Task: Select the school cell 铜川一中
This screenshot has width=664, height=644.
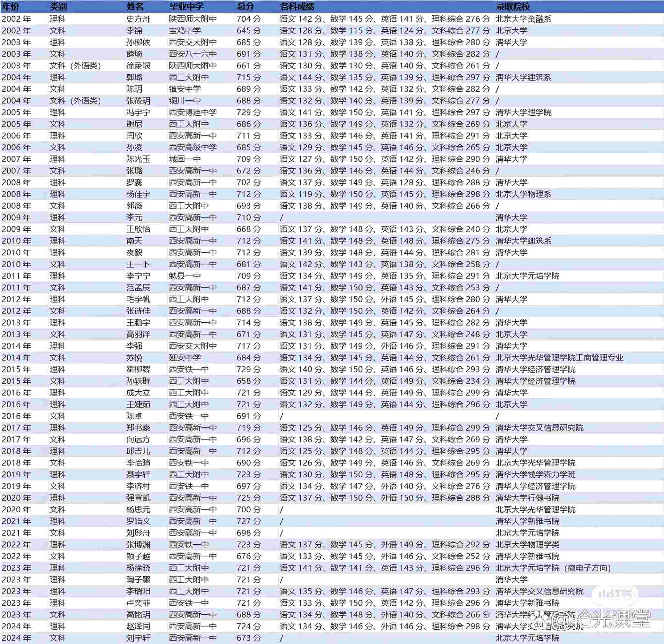Action: tap(185, 101)
